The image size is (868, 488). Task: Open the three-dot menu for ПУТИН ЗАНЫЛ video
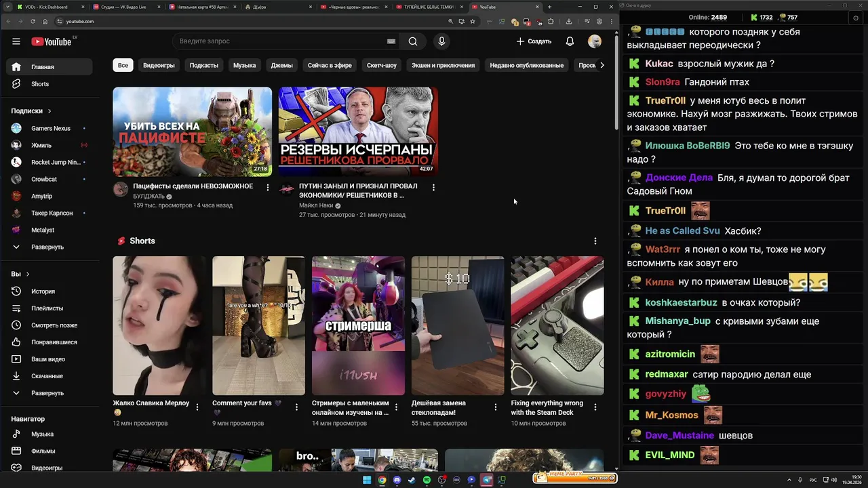[x=433, y=187]
